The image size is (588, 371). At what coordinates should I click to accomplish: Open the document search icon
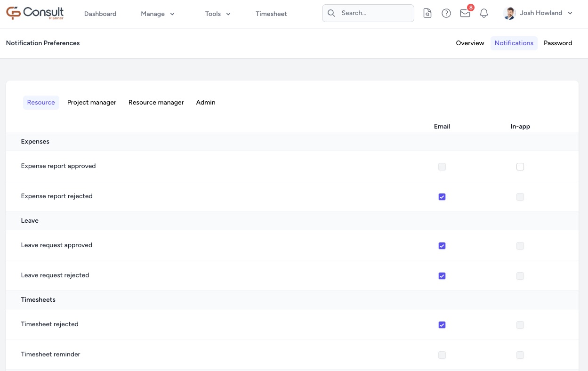[x=427, y=13]
